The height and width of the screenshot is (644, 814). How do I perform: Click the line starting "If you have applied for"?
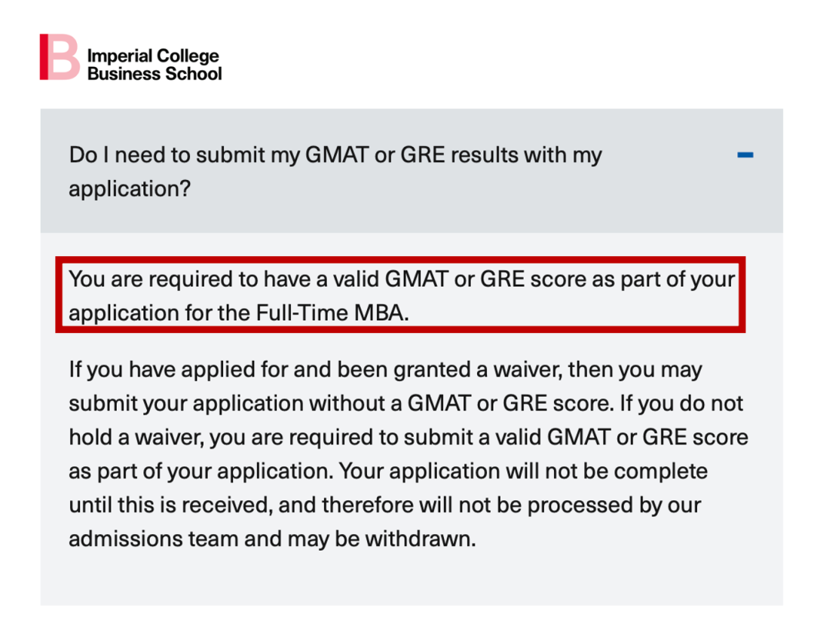tap(384, 370)
